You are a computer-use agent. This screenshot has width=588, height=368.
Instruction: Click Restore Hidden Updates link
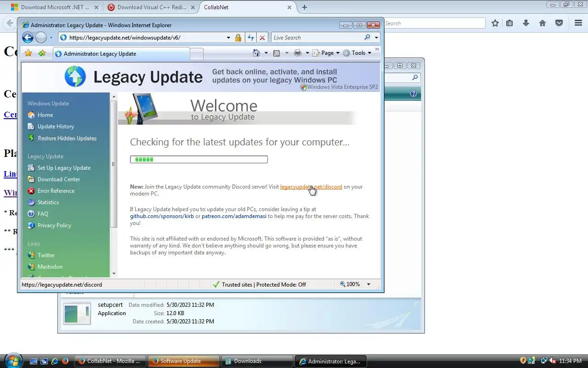tap(67, 138)
